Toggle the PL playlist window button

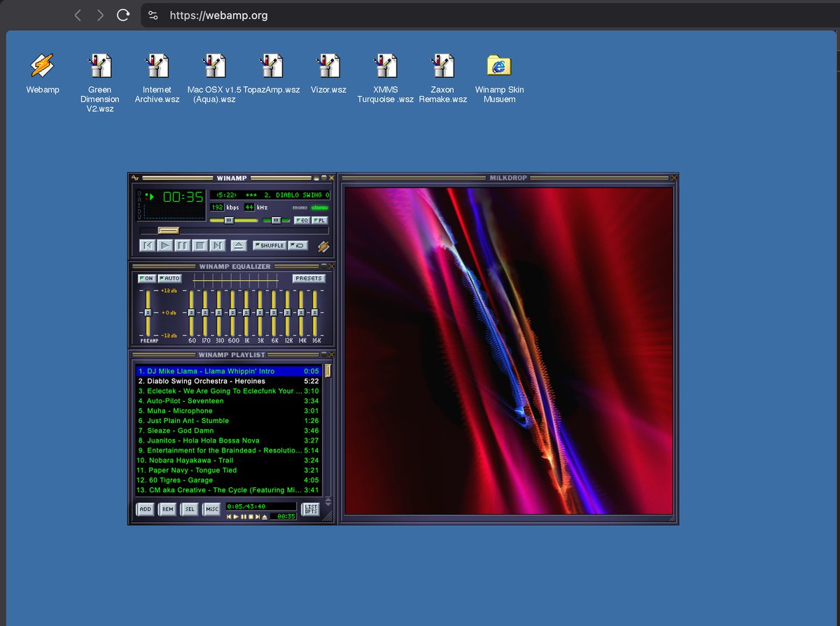pyautogui.click(x=319, y=220)
